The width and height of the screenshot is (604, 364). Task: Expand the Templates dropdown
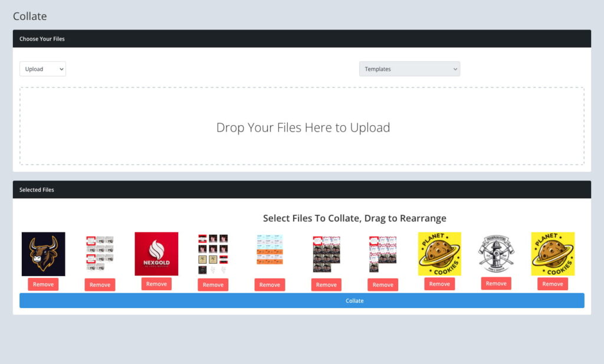409,69
